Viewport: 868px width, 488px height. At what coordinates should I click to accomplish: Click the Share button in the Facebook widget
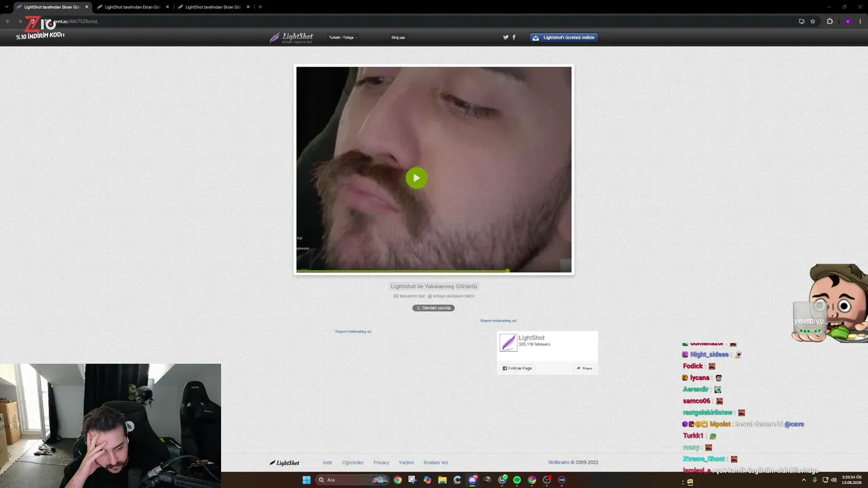pyautogui.click(x=585, y=368)
